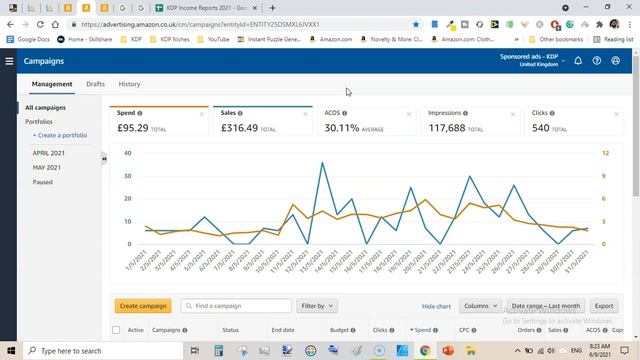Screen dimensions: 640x360
Task: Switch to the History tab
Action: tap(129, 84)
